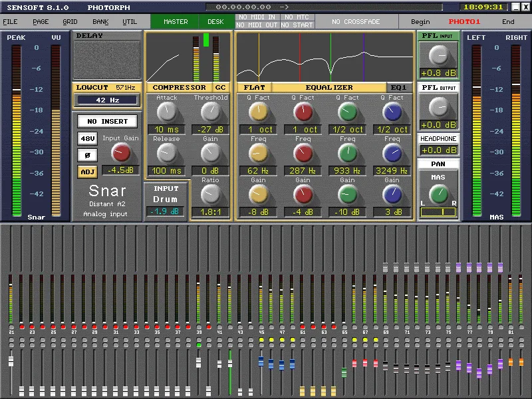Click the DELAY display panel
Screen dimensions: 532x399
coord(107,61)
